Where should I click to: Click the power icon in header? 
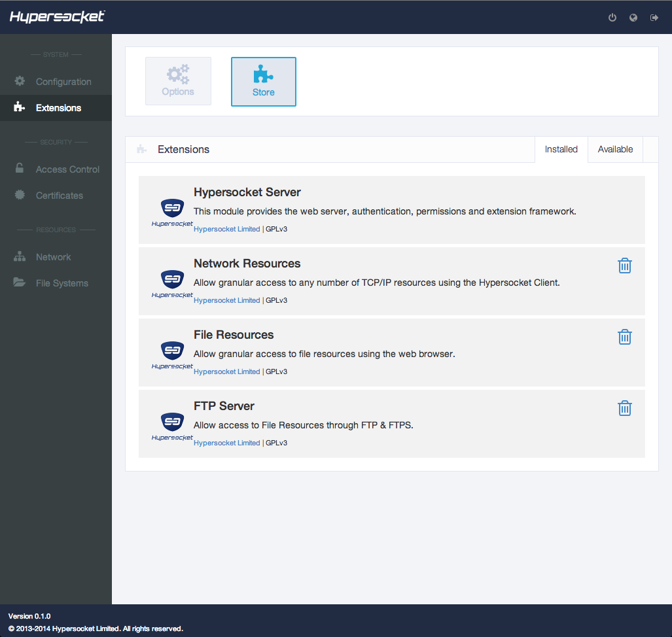tap(612, 18)
